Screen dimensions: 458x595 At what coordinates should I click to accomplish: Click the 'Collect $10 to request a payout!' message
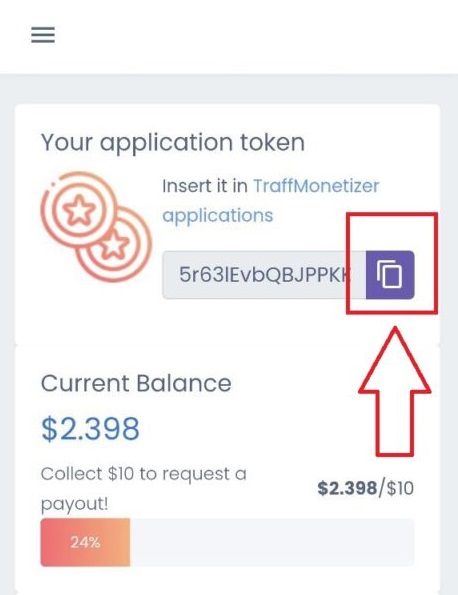[143, 489]
